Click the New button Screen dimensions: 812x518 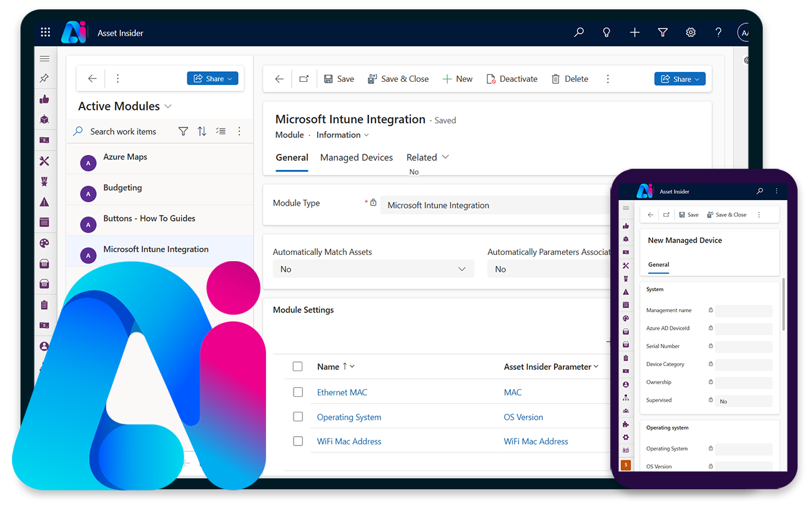(x=457, y=79)
